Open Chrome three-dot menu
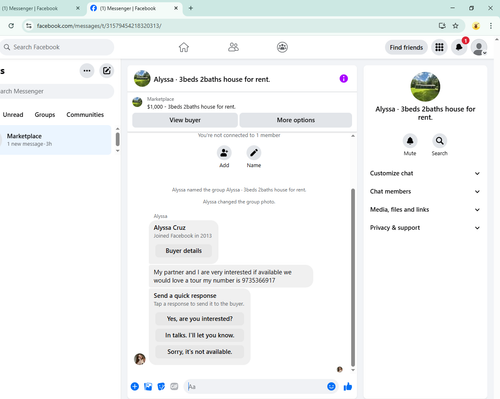This screenshot has width=500, height=399. tap(491, 26)
